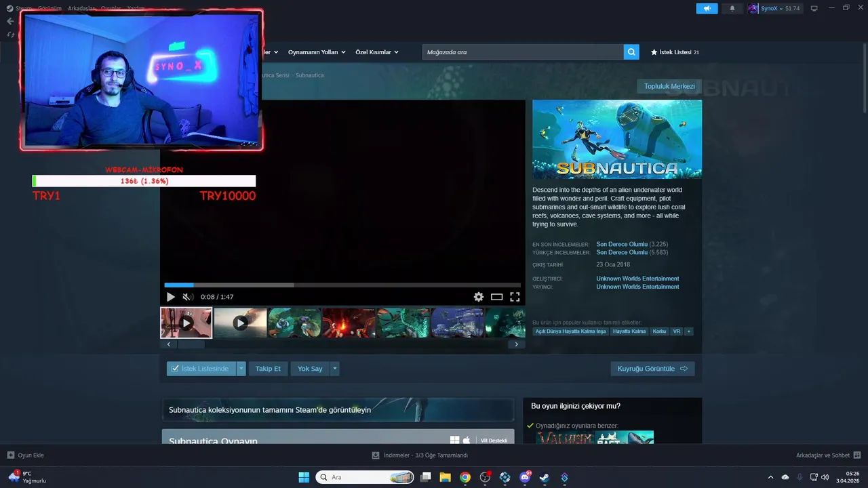Image resolution: width=868 pixels, height=488 pixels.
Task: Open publisher Unknown Worlds Entertainment link
Action: pos(637,287)
